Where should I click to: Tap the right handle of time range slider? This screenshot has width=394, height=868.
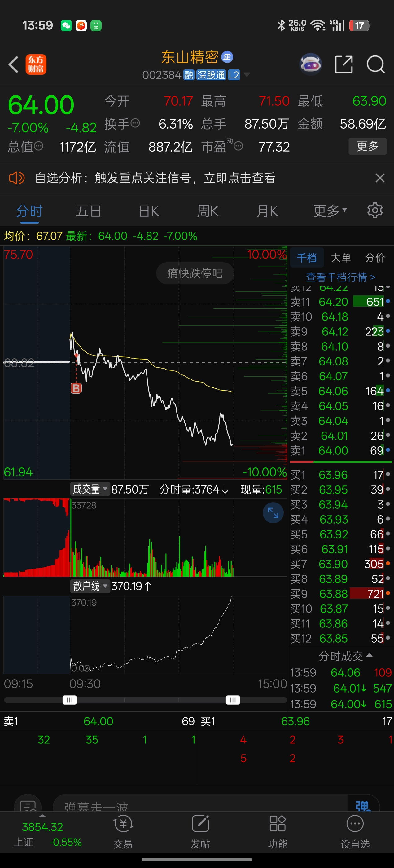point(233,700)
